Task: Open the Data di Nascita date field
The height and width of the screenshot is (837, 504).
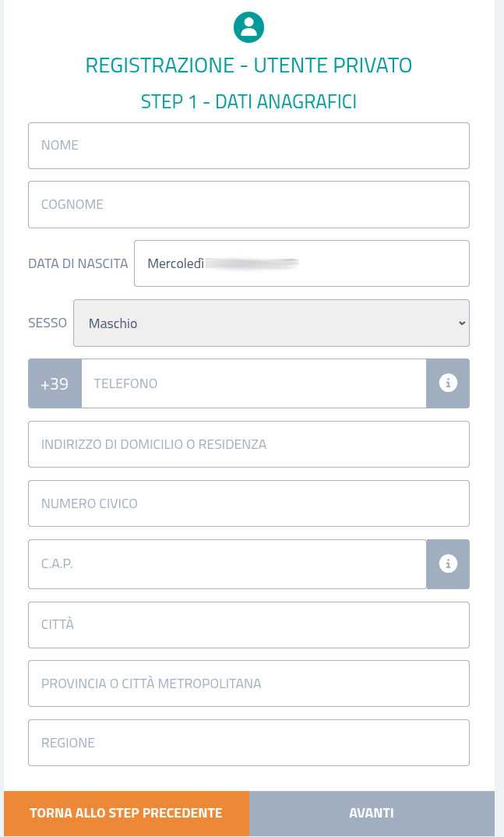Action: tap(302, 263)
